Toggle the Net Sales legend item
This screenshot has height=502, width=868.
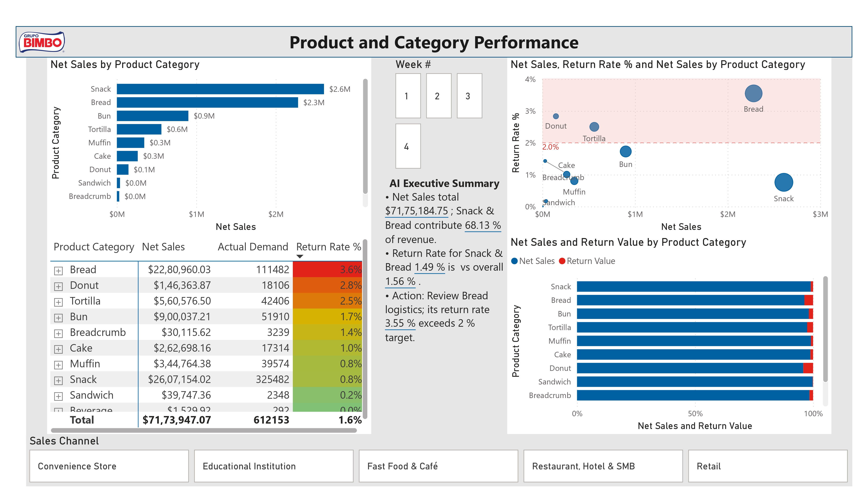[x=535, y=261]
